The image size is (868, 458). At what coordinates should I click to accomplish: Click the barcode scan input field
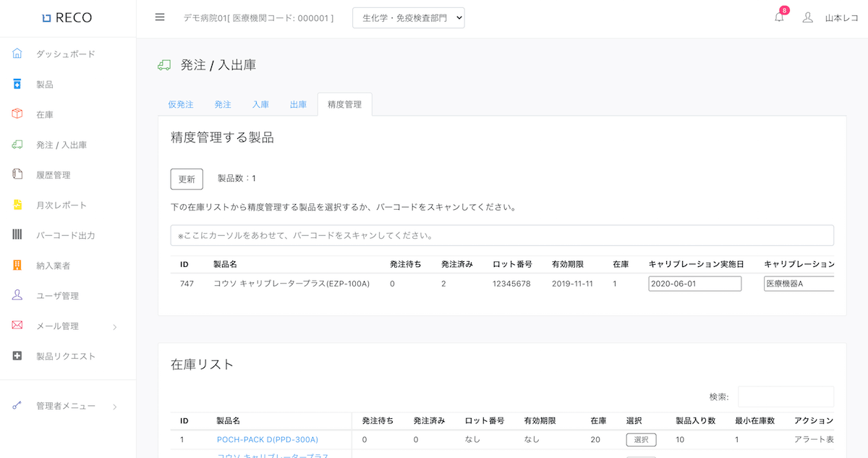pos(501,235)
